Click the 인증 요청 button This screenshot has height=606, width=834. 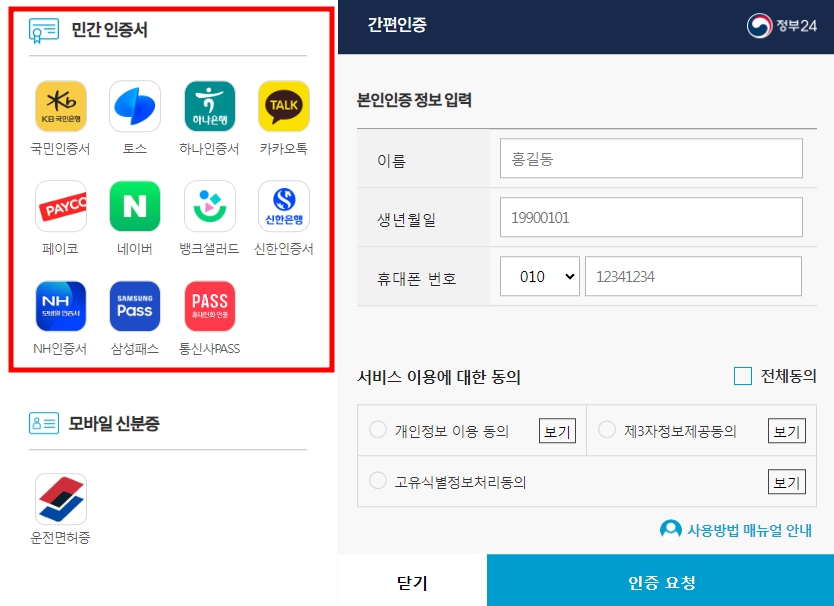click(x=661, y=581)
